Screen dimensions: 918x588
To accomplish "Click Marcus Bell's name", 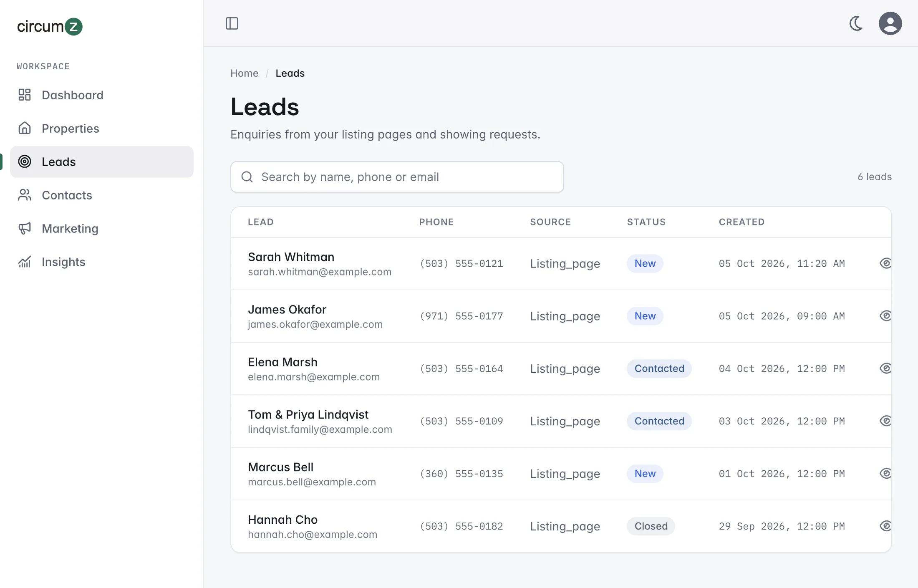I will pyautogui.click(x=280, y=467).
